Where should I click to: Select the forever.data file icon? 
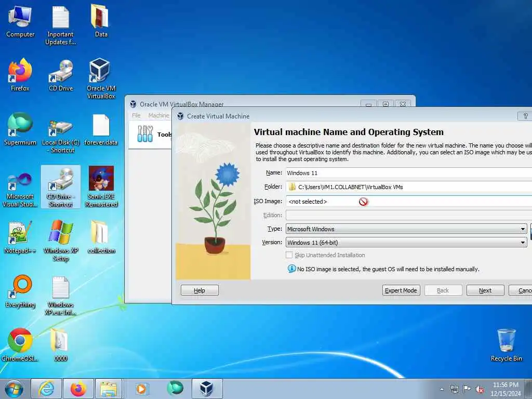pos(101,129)
